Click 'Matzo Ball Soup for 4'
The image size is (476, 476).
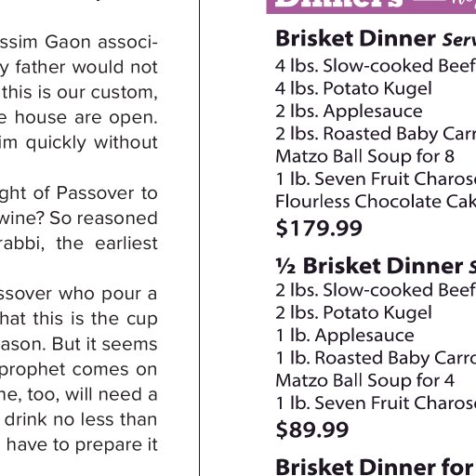(365, 380)
